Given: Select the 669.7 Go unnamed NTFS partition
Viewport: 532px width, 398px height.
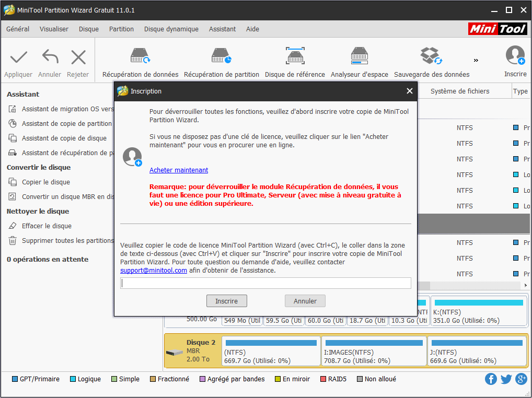Looking at the screenshot, I should coord(271,351).
